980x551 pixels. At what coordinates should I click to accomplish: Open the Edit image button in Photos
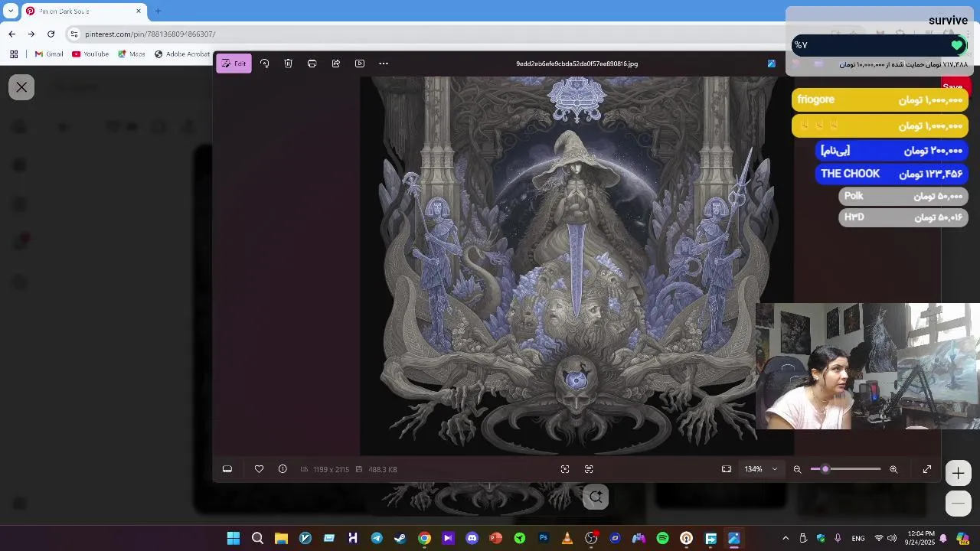(x=234, y=64)
